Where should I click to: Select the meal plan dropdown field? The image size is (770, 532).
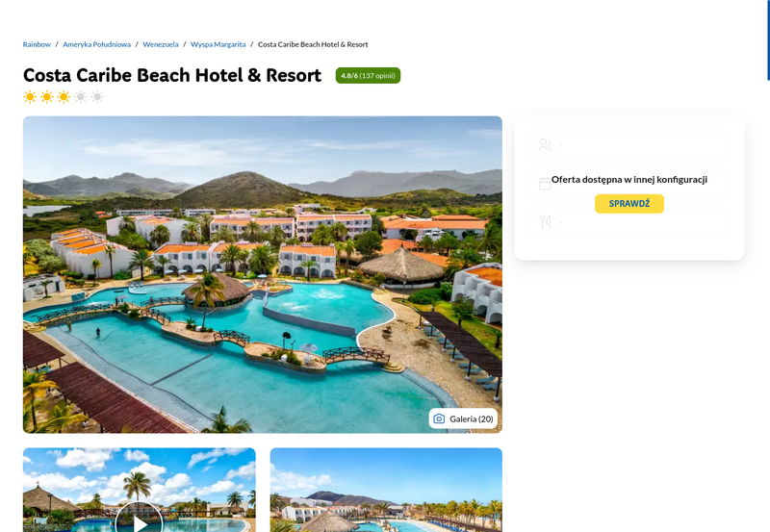click(629, 222)
